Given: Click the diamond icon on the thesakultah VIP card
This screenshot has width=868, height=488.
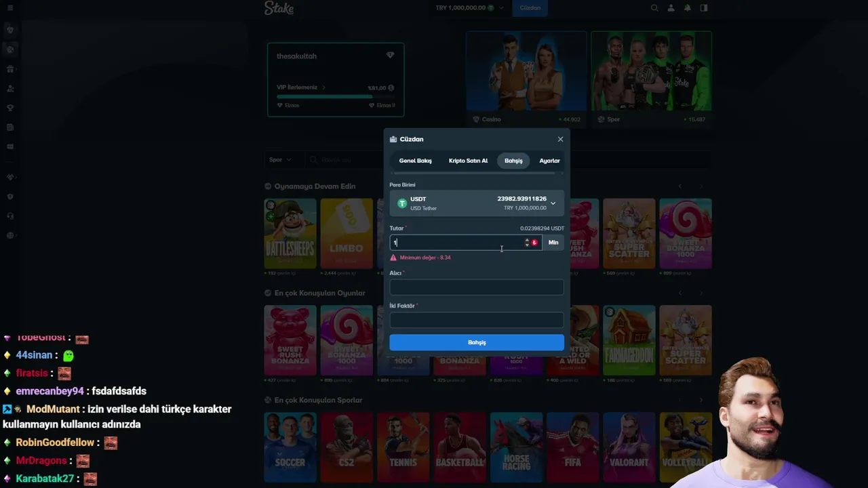Looking at the screenshot, I should [390, 55].
